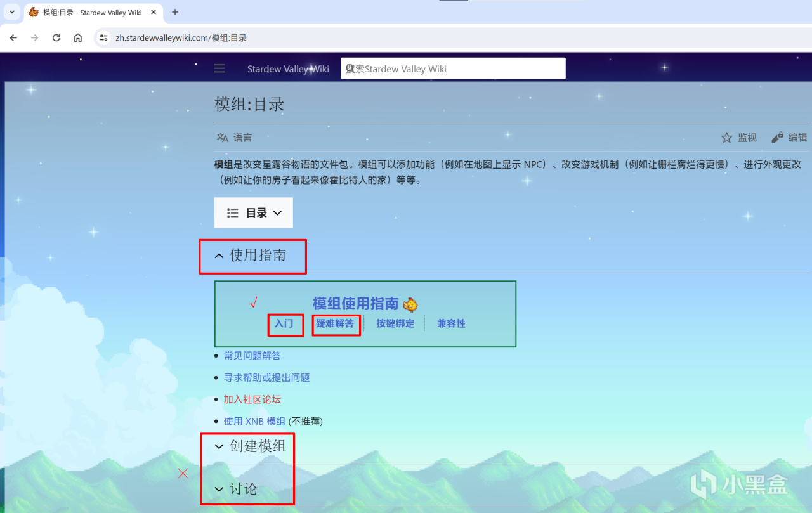
Task: Open the 疑难解答 troubleshooting link
Action: pyautogui.click(x=335, y=323)
